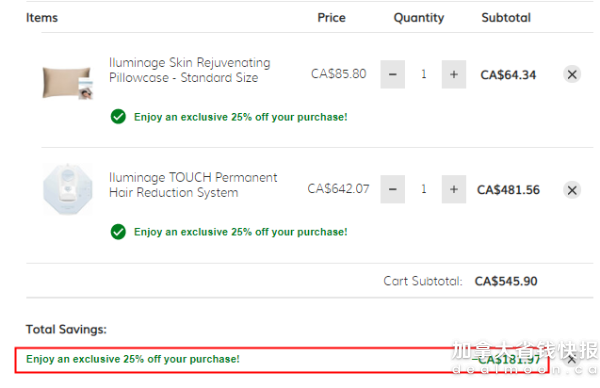Decrease quantity of TOUCH Hair Reduction System
The height and width of the screenshot is (388, 600).
point(392,189)
